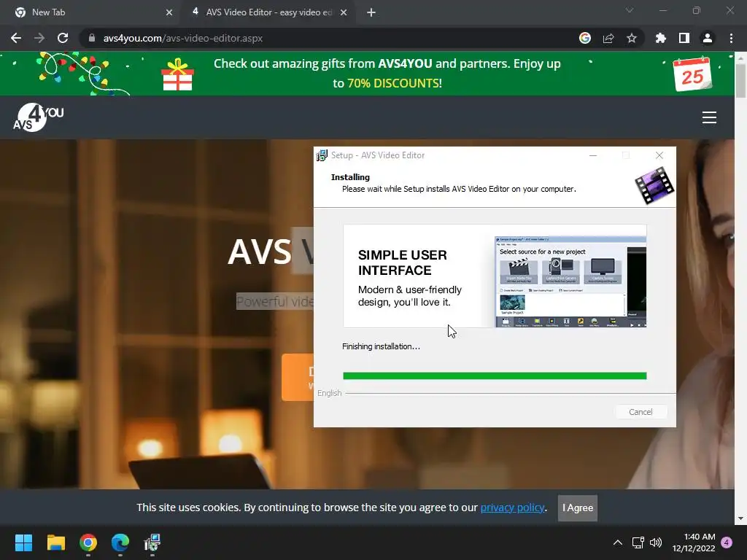Minimize the setup dialog window
This screenshot has width=747, height=560.
(593, 155)
